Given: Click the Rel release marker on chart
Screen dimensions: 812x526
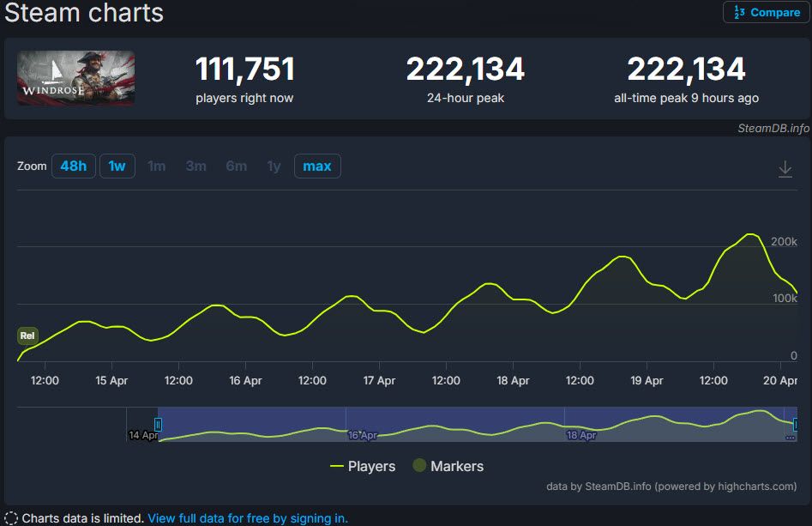Looking at the screenshot, I should pyautogui.click(x=27, y=336).
